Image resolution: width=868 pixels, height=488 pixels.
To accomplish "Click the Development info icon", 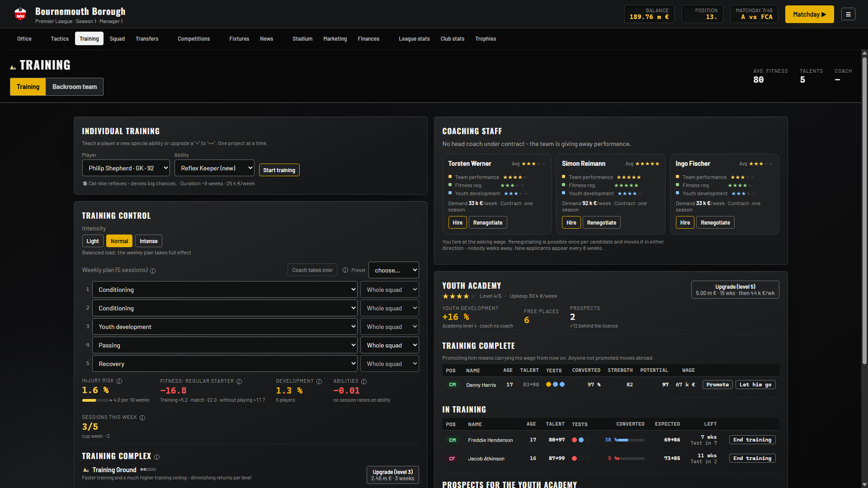I will (319, 382).
